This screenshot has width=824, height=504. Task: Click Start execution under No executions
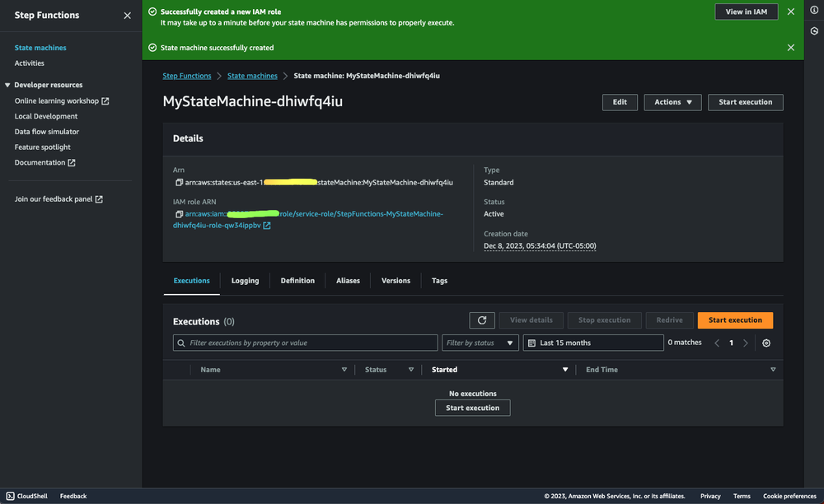pos(472,408)
